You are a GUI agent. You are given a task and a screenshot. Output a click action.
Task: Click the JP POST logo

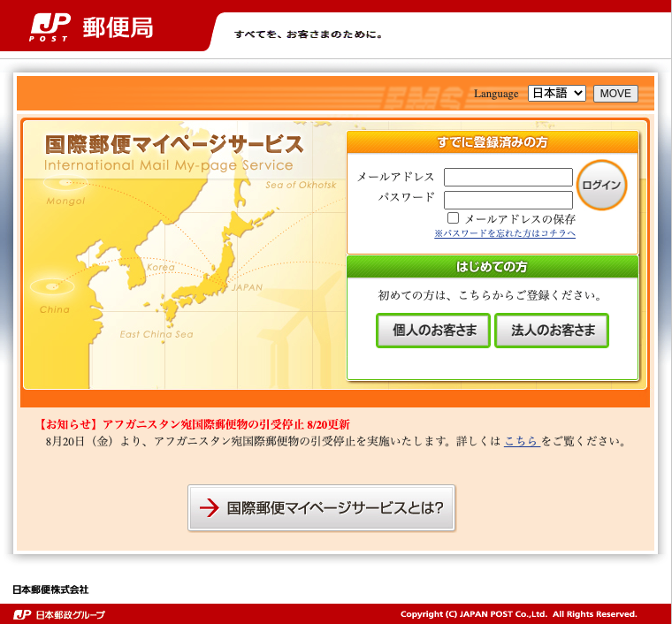(x=50, y=27)
